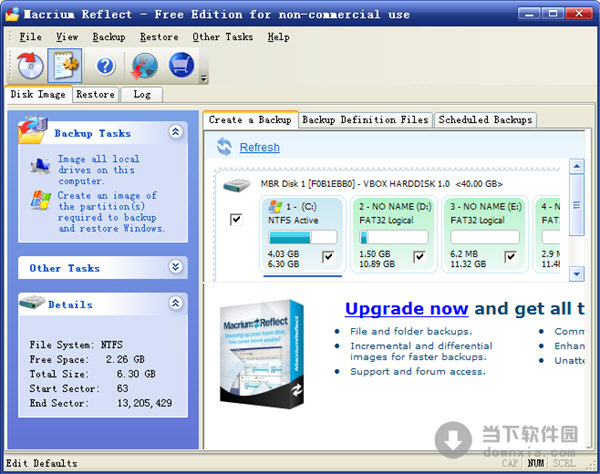Open the View menu

click(67, 37)
